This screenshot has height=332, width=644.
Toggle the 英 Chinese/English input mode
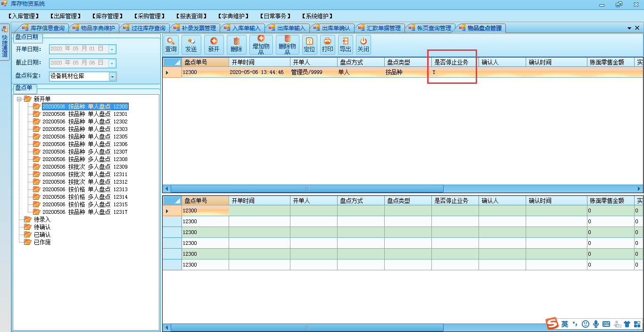click(565, 324)
